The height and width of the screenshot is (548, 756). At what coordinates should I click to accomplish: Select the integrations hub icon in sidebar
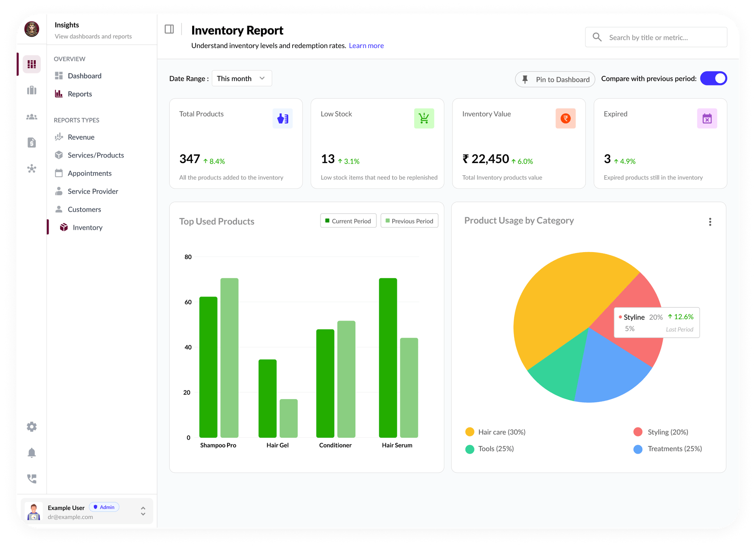pyautogui.click(x=31, y=169)
